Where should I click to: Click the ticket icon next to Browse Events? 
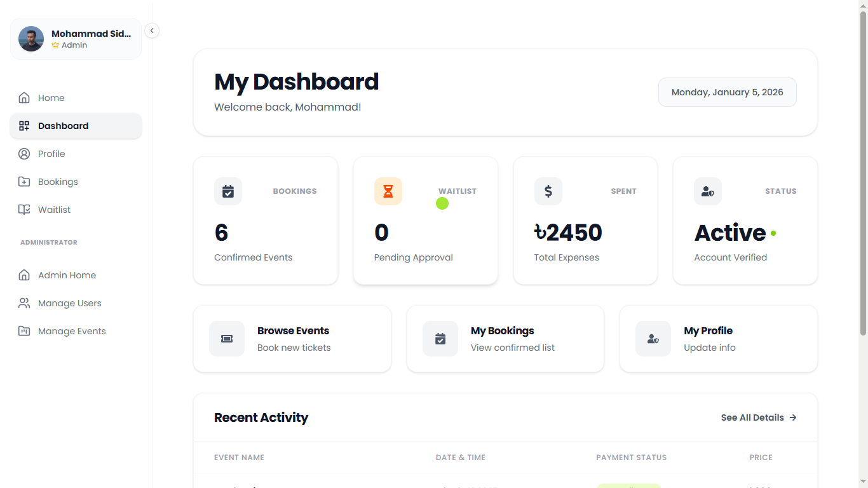(227, 339)
